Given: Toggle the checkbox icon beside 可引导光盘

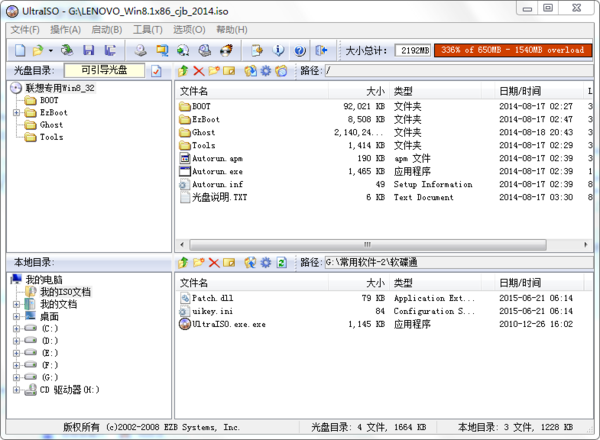Looking at the screenshot, I should [156, 71].
